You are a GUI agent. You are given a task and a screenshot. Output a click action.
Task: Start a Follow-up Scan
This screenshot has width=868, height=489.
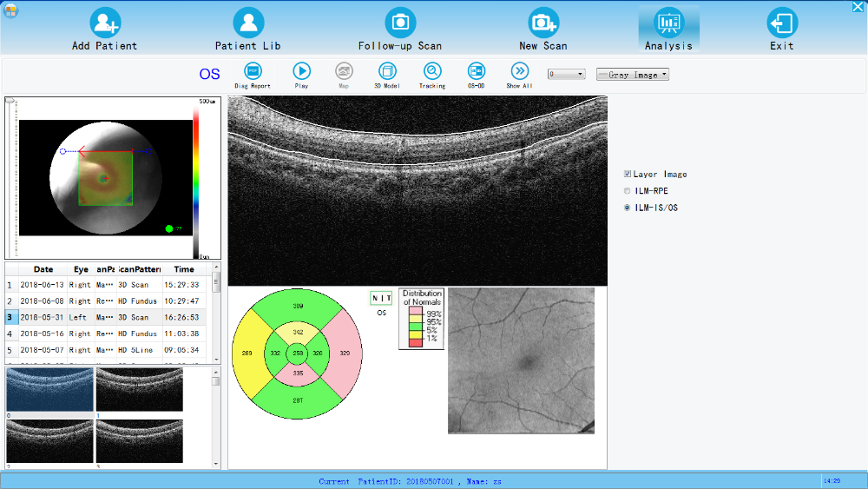[399, 30]
